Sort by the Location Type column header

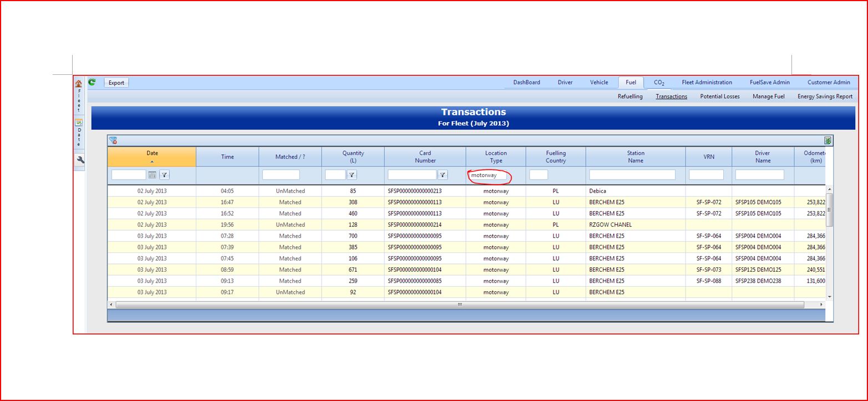pyautogui.click(x=496, y=156)
